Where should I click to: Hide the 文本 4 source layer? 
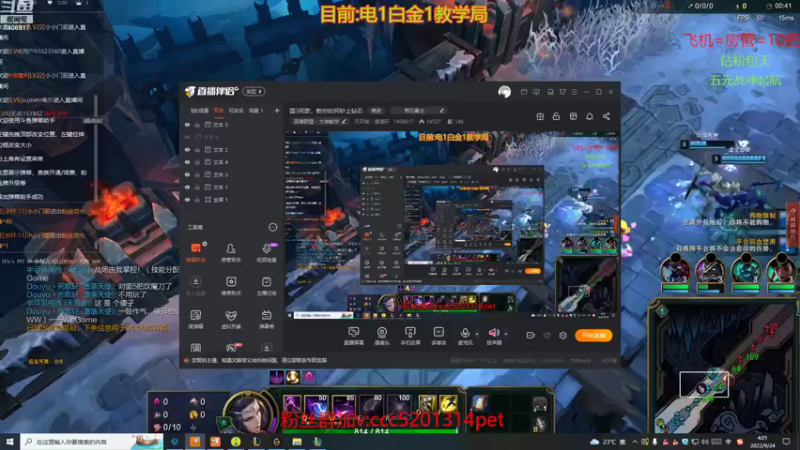coord(187,162)
